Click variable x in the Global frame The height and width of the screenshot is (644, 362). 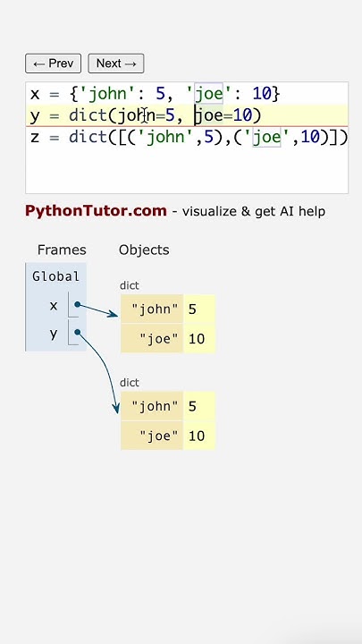click(x=54, y=306)
